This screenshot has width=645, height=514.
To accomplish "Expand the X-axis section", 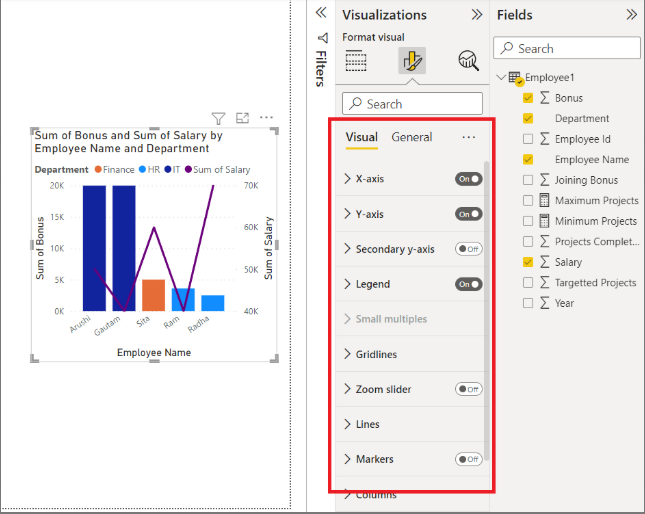I will [x=348, y=179].
